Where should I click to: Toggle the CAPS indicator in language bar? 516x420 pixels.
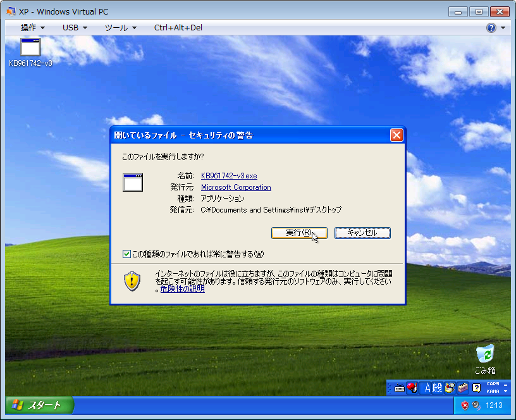pyautogui.click(x=493, y=384)
